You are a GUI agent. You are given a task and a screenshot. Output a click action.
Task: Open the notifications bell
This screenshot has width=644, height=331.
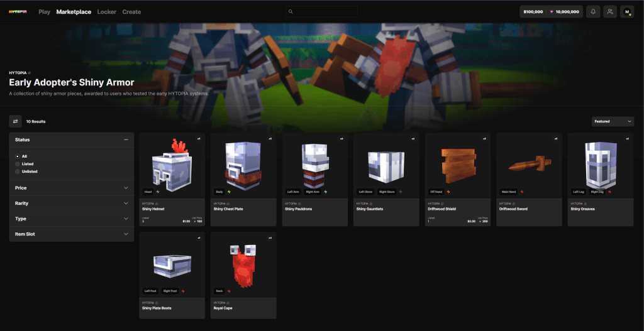(593, 11)
